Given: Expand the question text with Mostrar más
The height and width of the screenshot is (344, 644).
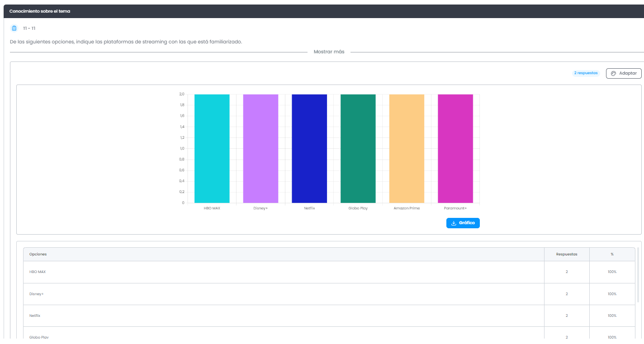Looking at the screenshot, I should [x=329, y=52].
